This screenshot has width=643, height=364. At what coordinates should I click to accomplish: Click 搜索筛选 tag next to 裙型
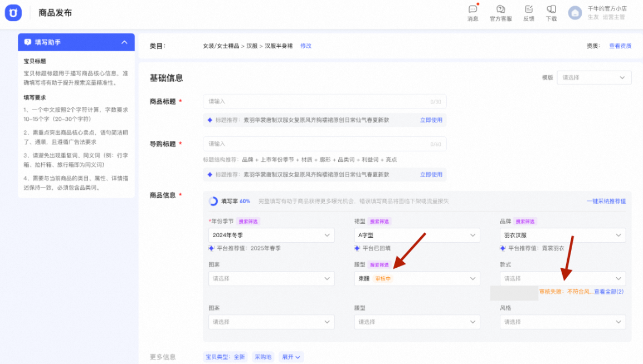pyautogui.click(x=379, y=221)
